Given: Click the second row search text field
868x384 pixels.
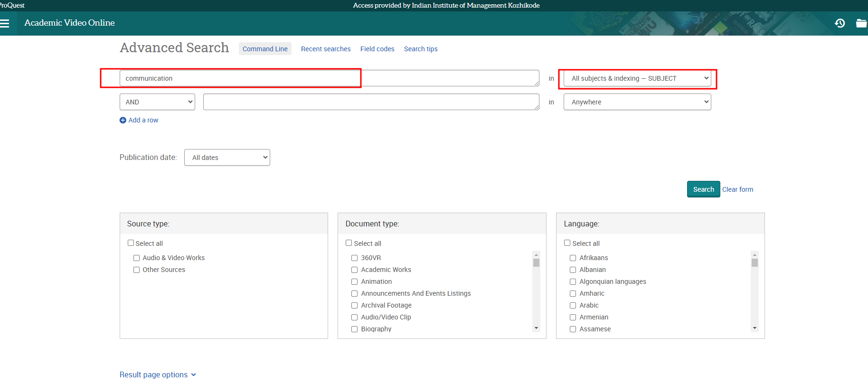Looking at the screenshot, I should (x=371, y=102).
